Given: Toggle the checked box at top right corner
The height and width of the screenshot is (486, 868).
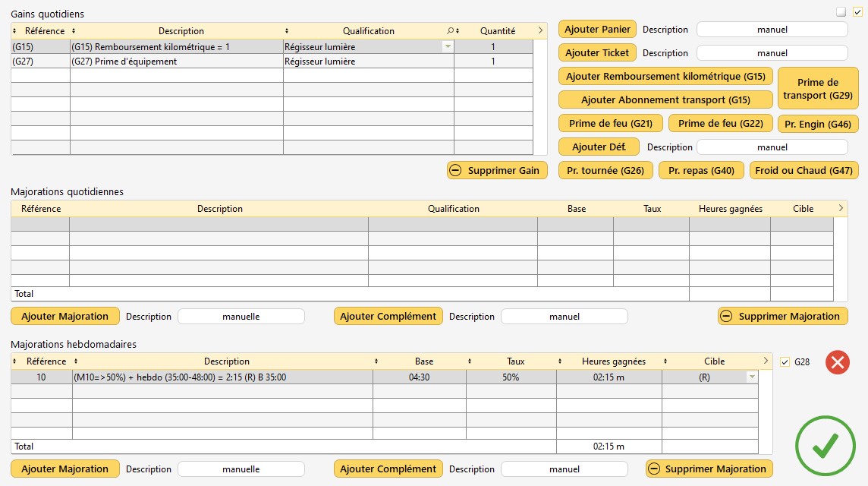Looking at the screenshot, I should [857, 11].
